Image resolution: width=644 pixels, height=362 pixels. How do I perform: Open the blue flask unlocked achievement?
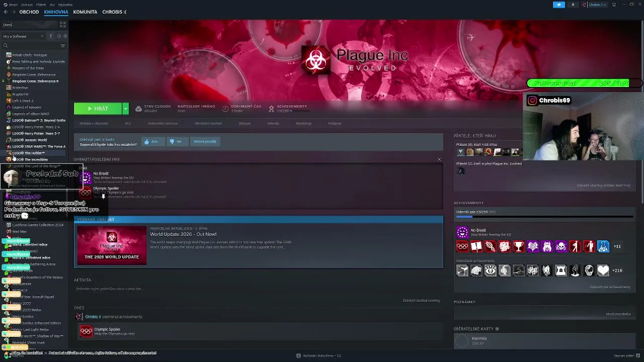click(603, 246)
